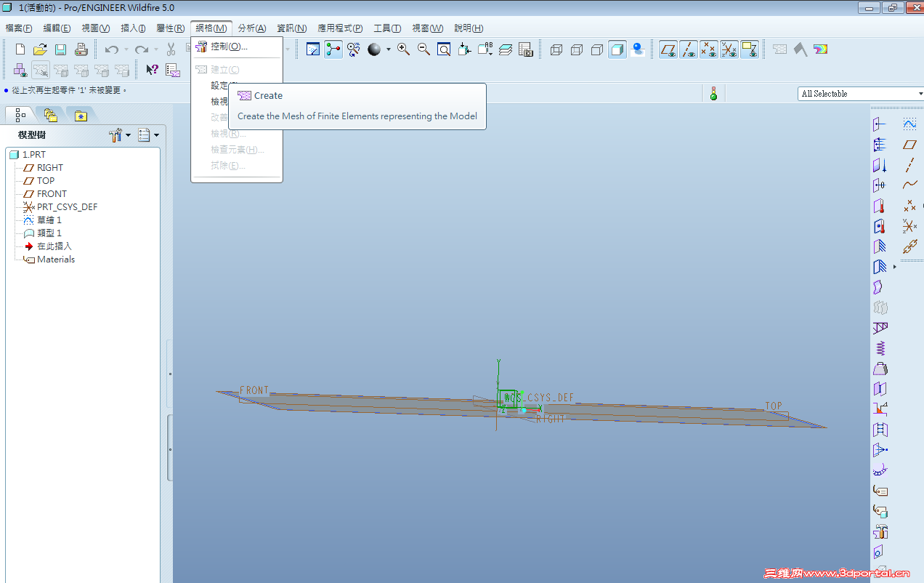Open the 插入(I) menu
Viewport: 924px width, 583px height.
133,28
